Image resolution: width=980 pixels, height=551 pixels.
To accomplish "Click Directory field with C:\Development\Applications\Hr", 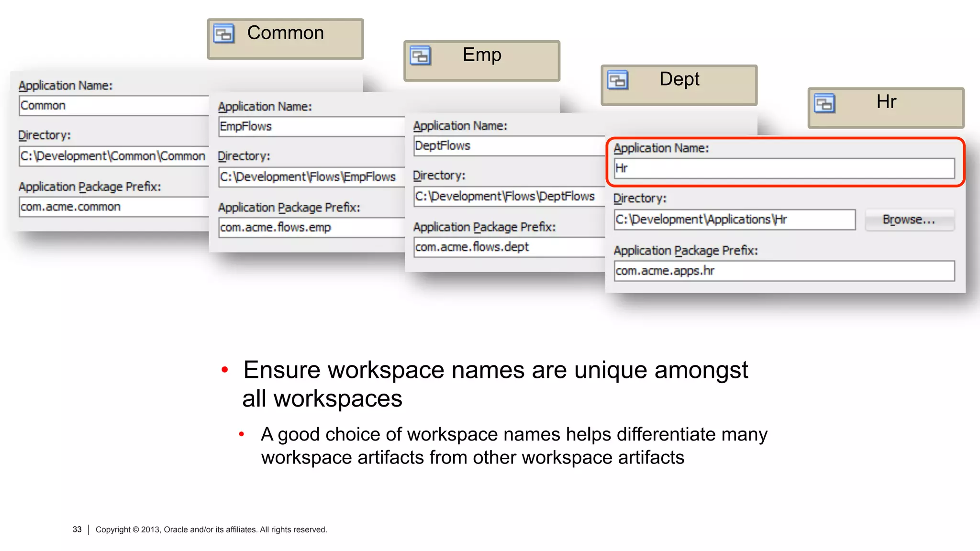I will click(x=735, y=220).
